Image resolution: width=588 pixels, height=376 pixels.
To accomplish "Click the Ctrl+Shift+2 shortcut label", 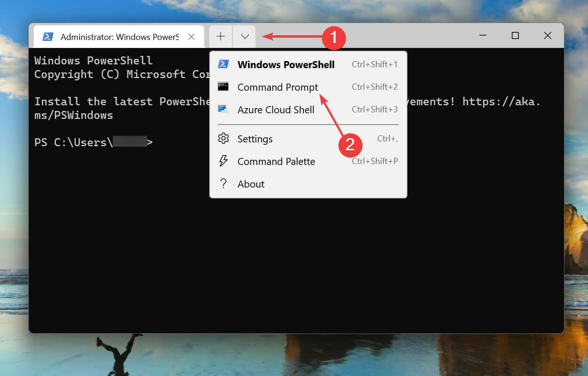I will [374, 87].
